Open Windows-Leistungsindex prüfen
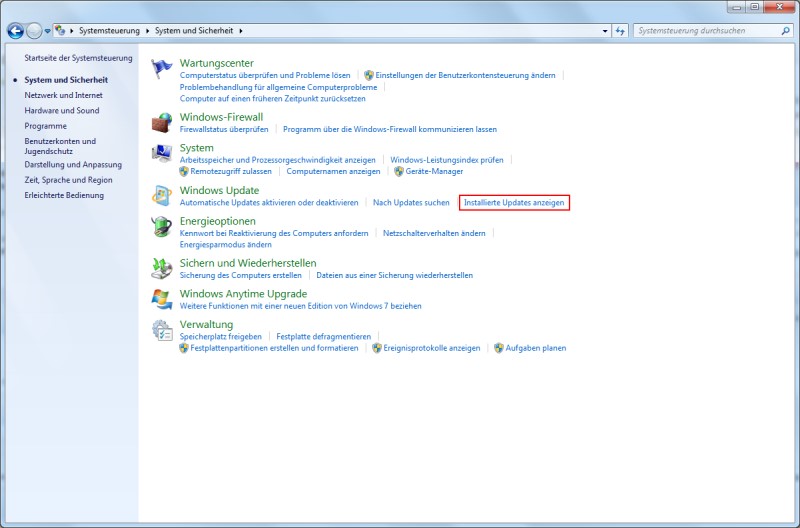800x528 pixels. (x=446, y=160)
